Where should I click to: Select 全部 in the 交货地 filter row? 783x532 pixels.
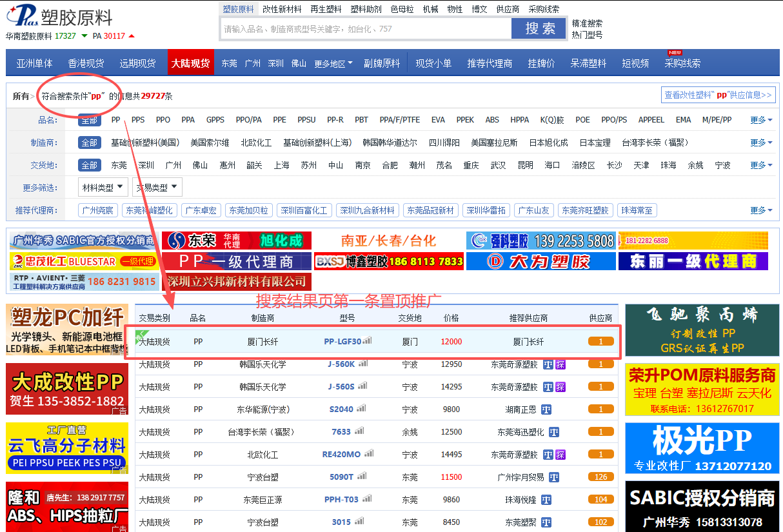(89, 165)
